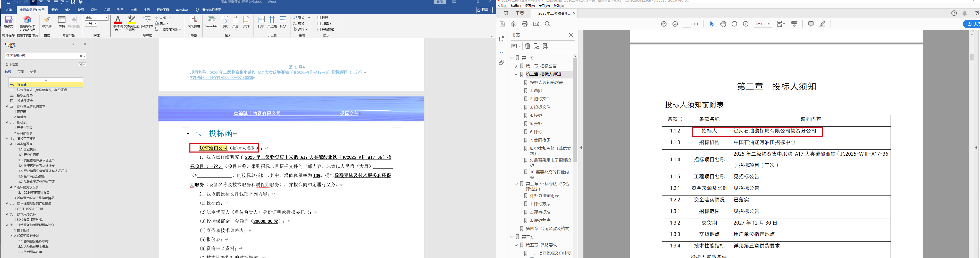Image resolution: width=980 pixels, height=258 pixels.
Task: Open the 交叉引用 cross-reference tool
Action: click(x=194, y=22)
